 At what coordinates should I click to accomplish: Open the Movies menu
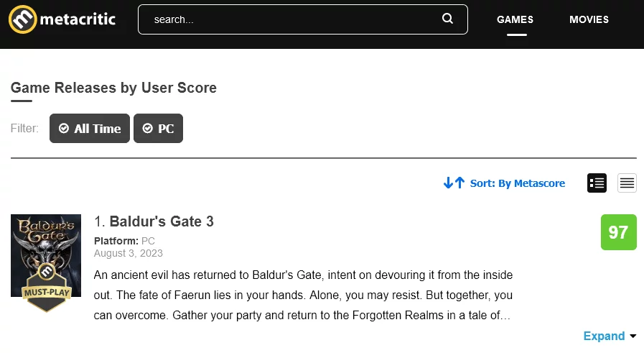589,19
